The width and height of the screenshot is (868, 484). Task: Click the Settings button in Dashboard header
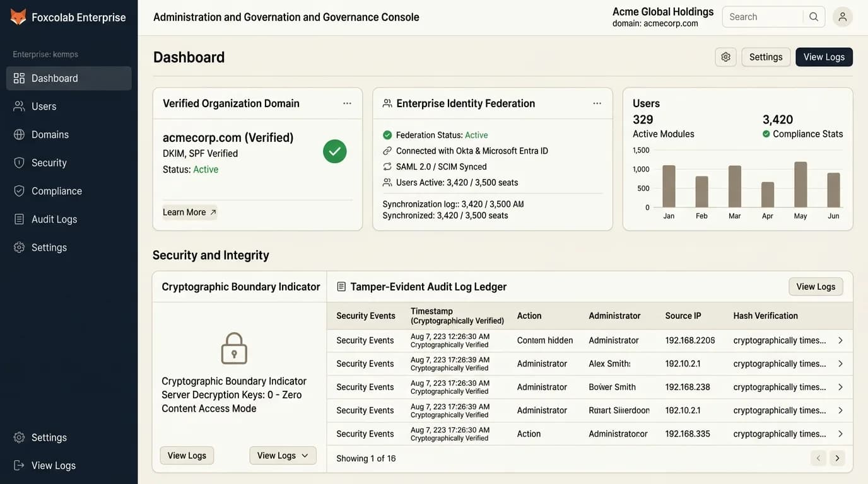click(766, 57)
